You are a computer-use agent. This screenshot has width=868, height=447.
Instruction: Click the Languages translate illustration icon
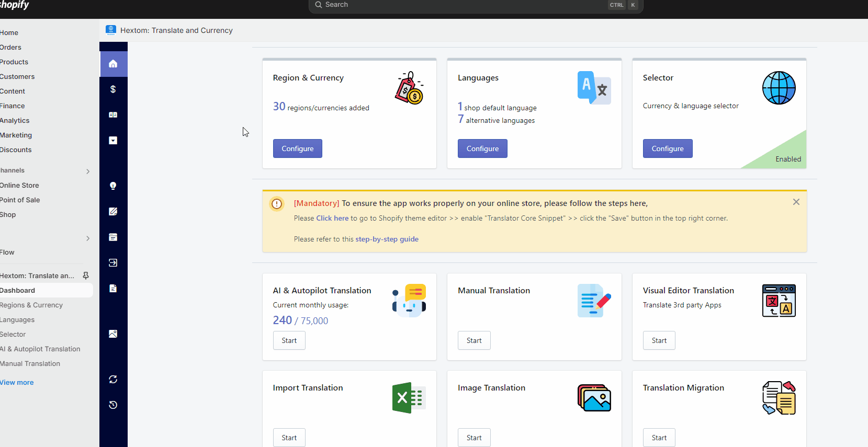594,88
